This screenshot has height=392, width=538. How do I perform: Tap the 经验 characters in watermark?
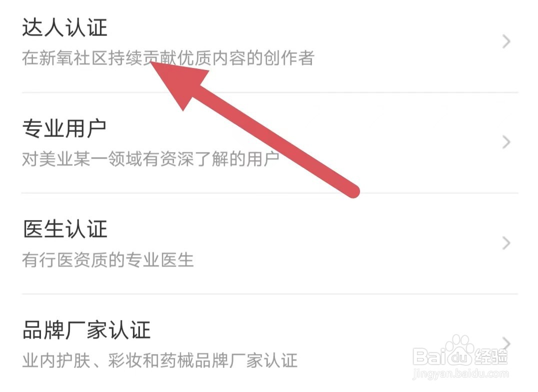(x=491, y=357)
